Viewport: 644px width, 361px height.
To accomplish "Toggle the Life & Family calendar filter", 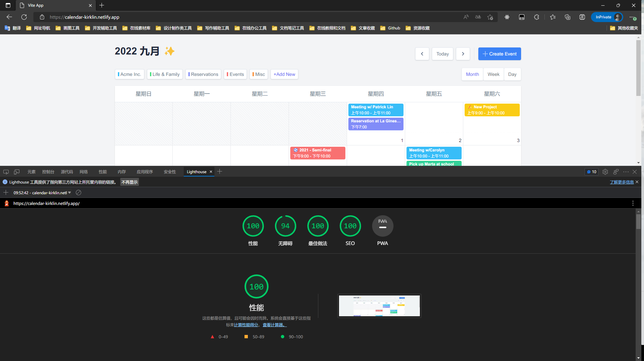I will click(x=165, y=74).
